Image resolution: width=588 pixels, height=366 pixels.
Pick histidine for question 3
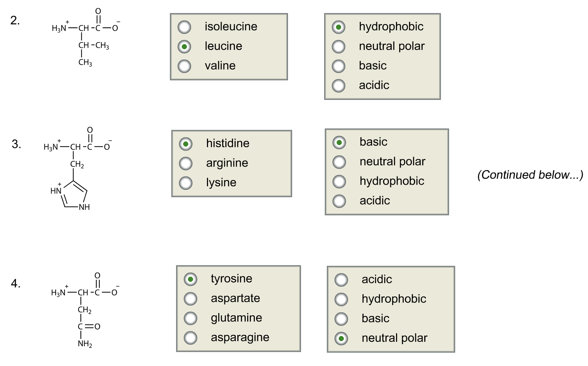click(186, 144)
